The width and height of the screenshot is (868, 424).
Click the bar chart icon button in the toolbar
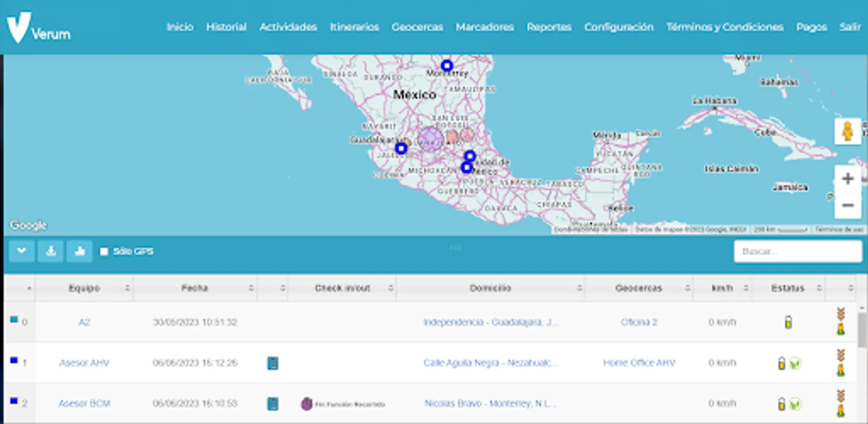point(80,251)
